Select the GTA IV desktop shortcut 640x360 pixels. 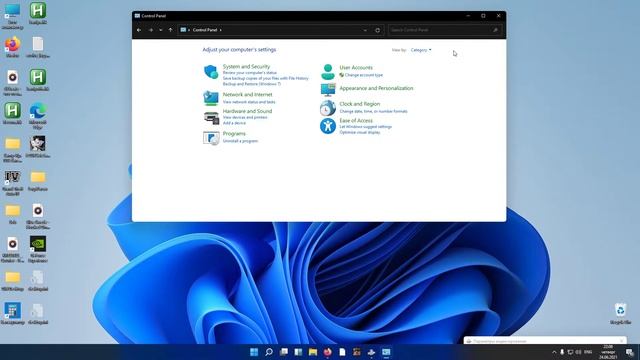12,182
